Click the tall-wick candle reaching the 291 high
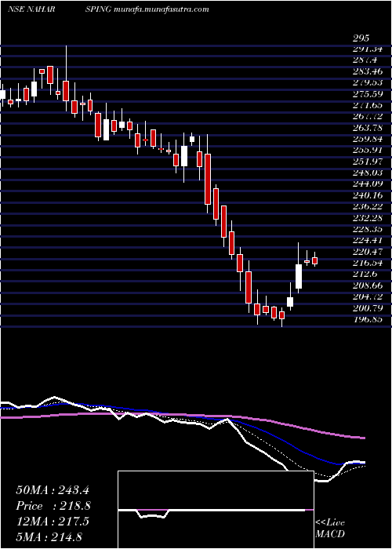This screenshot has height=549, width=392. tap(66, 91)
